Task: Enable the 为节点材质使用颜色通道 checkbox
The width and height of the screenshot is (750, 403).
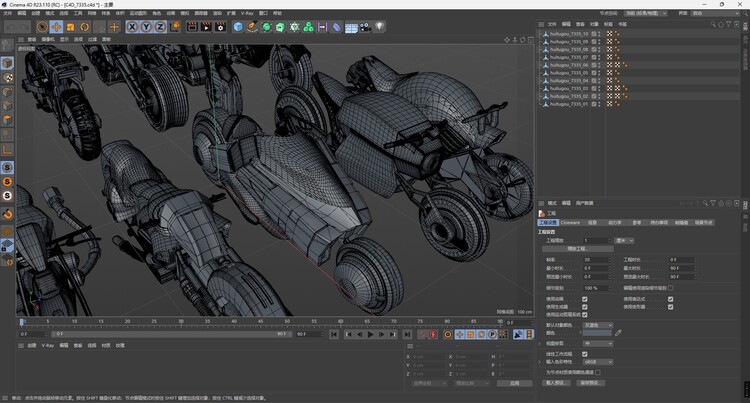Action: [598, 372]
